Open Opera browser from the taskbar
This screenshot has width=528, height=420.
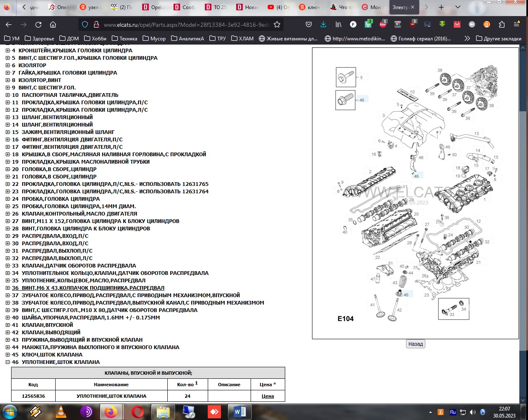(138, 412)
